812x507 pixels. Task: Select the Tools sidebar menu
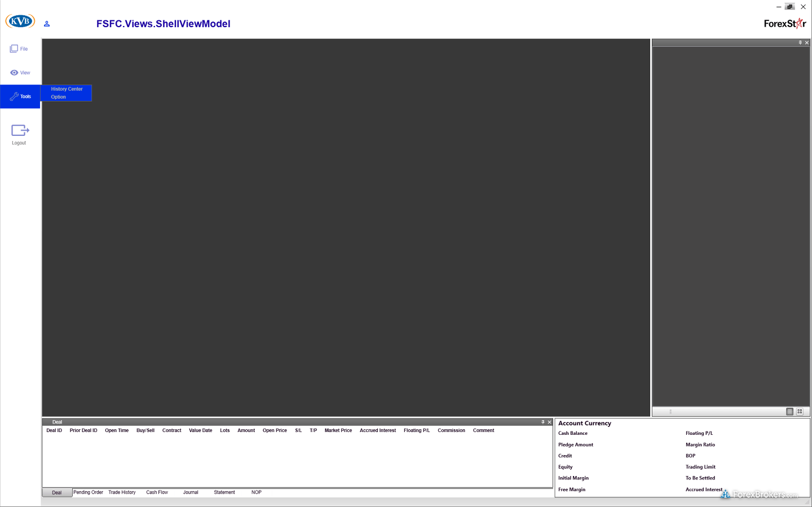click(x=20, y=96)
